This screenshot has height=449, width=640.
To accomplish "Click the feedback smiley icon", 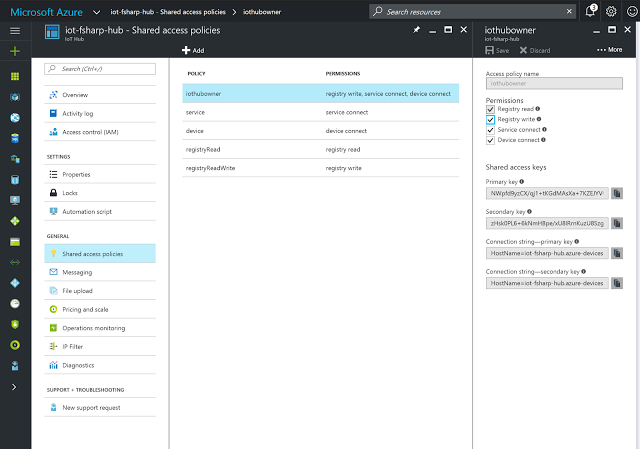I will pyautogui.click(x=631, y=11).
